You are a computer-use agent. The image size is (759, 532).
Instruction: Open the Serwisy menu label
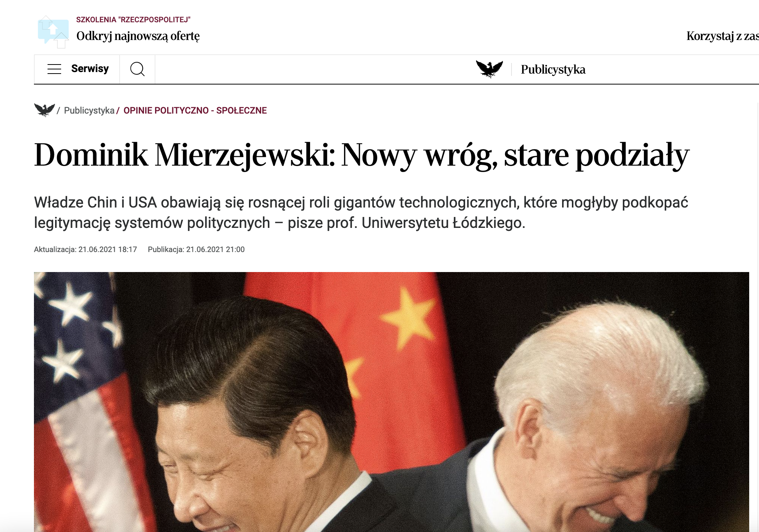click(90, 69)
